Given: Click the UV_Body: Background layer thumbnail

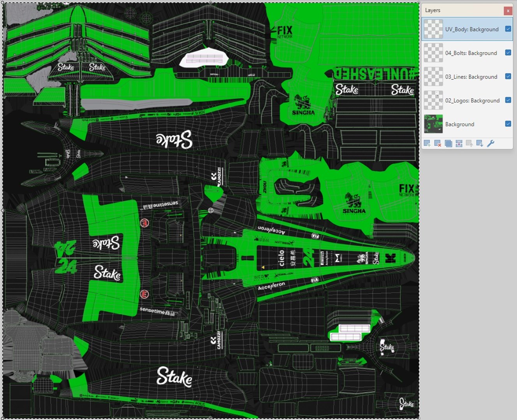Looking at the screenshot, I should coord(433,29).
